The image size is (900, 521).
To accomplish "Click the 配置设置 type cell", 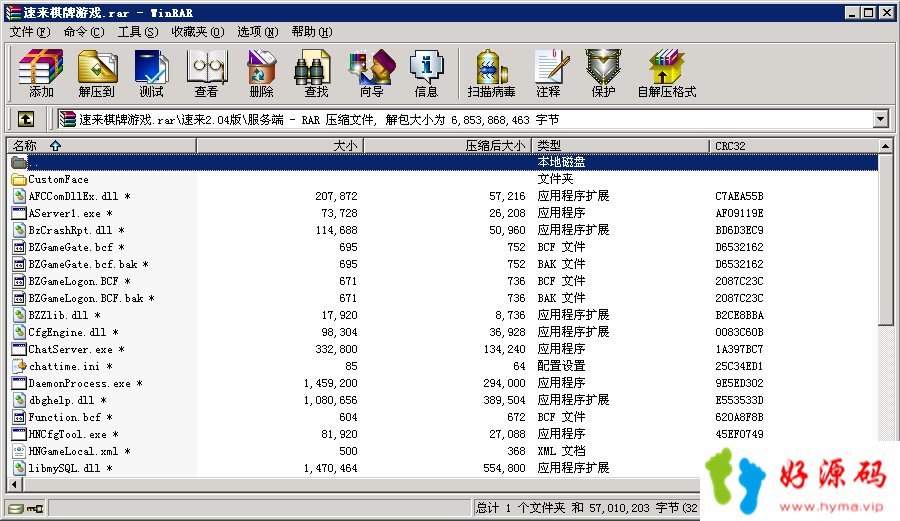I will pos(561,366).
